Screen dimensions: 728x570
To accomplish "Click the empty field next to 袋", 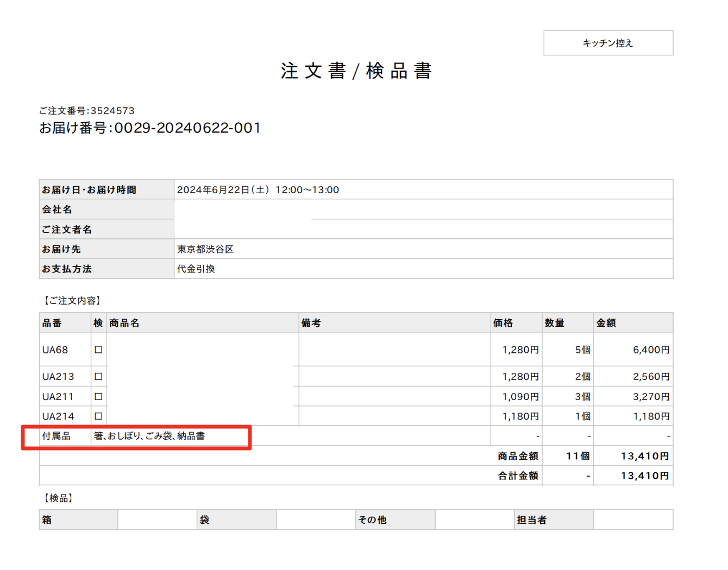I will pyautogui.click(x=316, y=520).
